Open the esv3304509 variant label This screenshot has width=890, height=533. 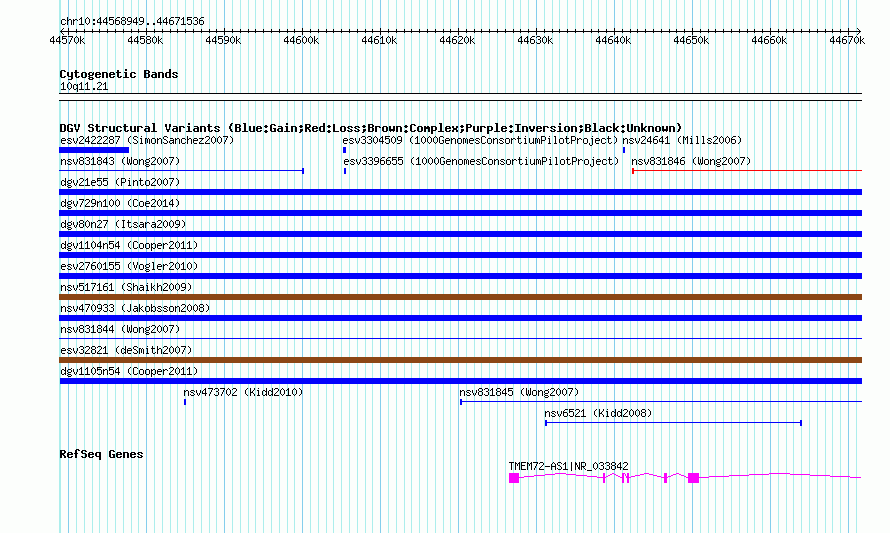point(480,140)
